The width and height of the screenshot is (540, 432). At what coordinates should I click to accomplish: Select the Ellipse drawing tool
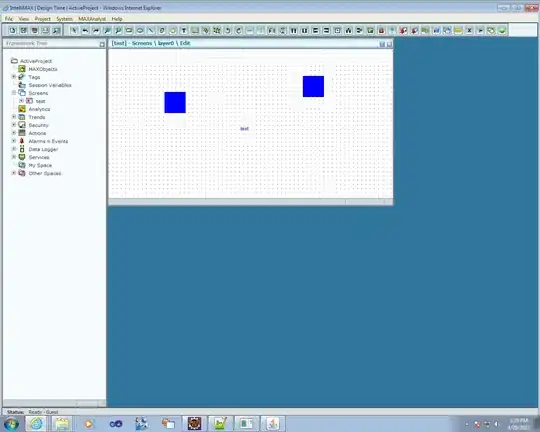140,31
